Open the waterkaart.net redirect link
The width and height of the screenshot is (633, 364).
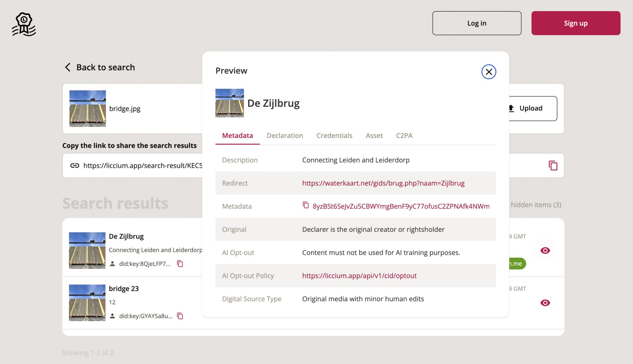383,183
